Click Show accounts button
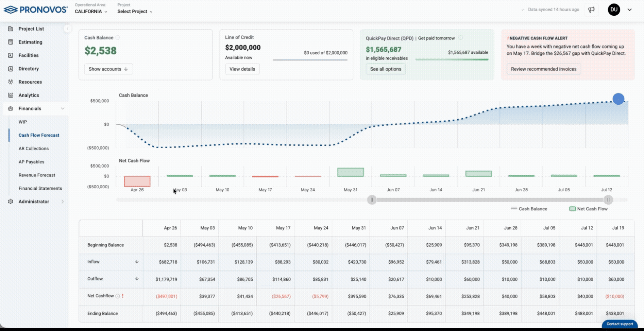 pyautogui.click(x=108, y=69)
